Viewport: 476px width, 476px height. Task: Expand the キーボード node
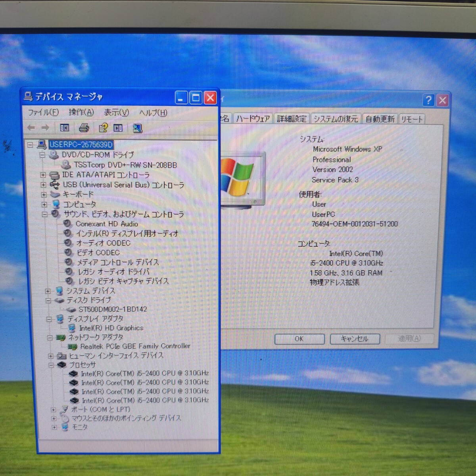(44, 195)
